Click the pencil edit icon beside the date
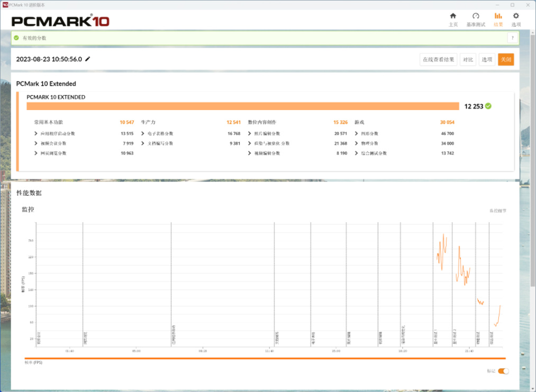The image size is (536, 392). pyautogui.click(x=88, y=59)
